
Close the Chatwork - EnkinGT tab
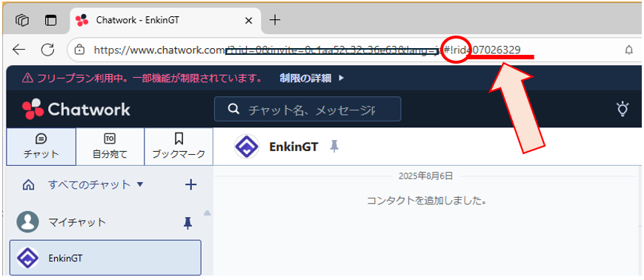click(x=248, y=20)
